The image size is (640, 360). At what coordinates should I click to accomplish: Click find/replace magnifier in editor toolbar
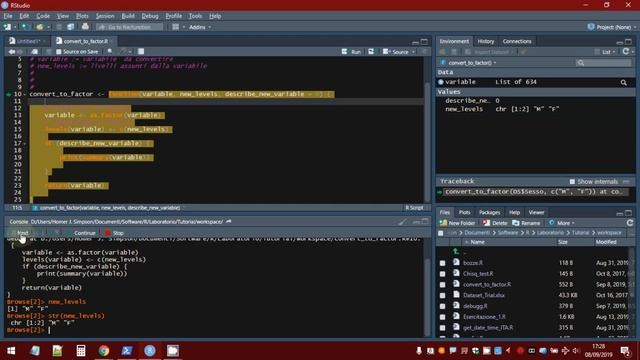pos(110,51)
